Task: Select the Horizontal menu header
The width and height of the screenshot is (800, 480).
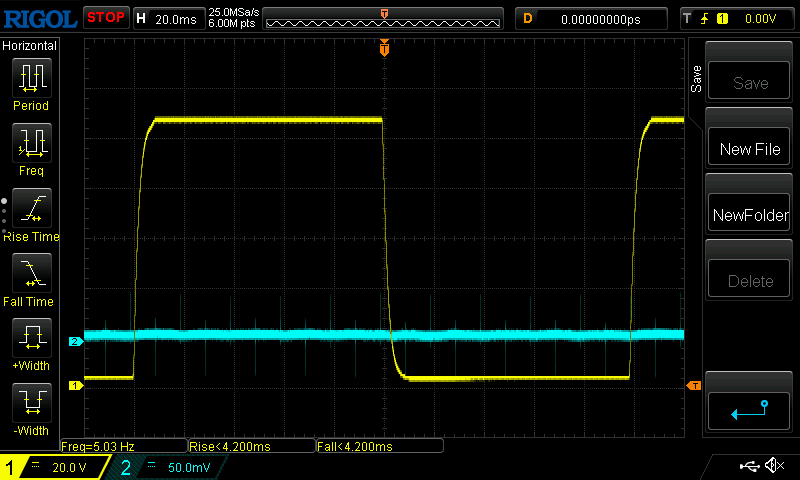Action: point(30,46)
